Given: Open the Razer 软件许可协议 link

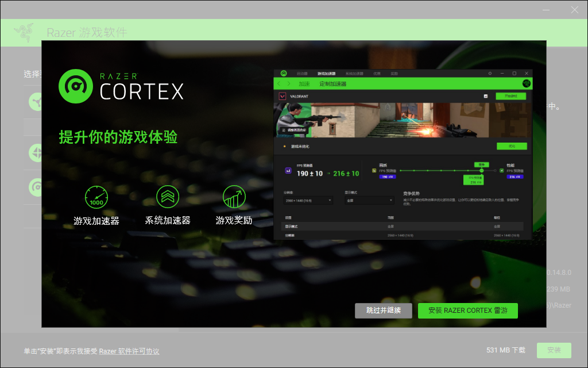Looking at the screenshot, I should point(129,351).
